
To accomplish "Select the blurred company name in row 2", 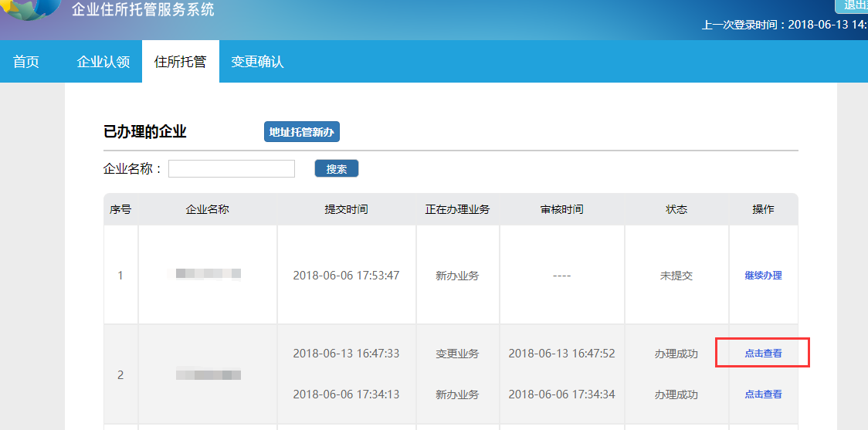I will (208, 375).
